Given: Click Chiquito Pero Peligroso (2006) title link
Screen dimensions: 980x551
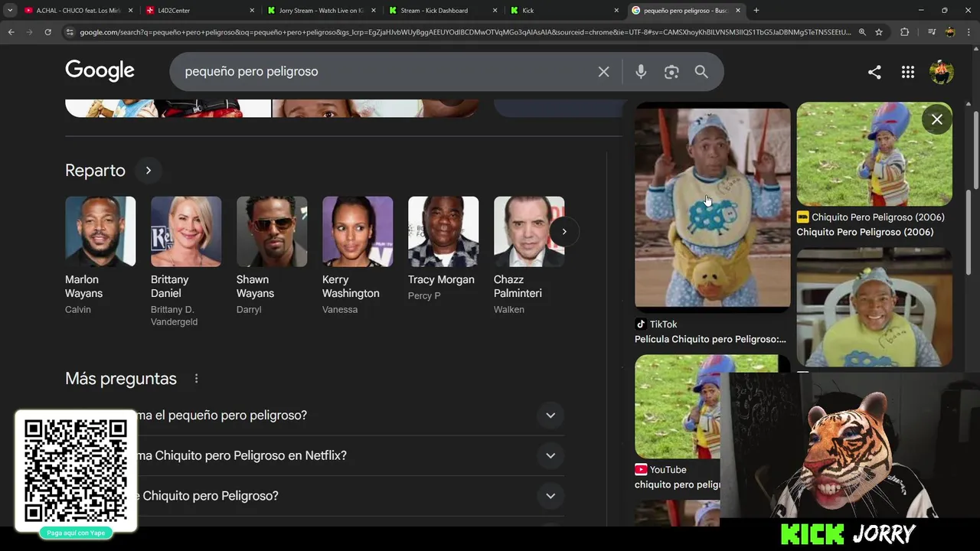Looking at the screenshot, I should 865,232.
